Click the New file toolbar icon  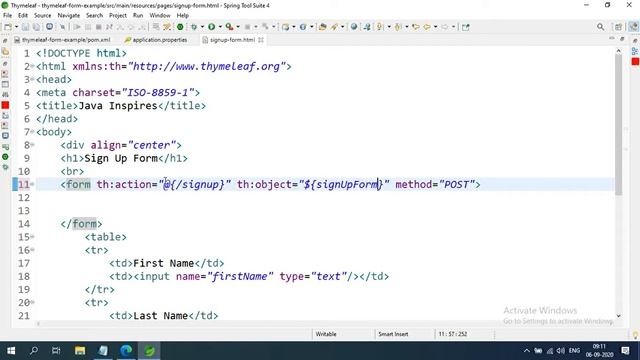pyautogui.click(x=8, y=27)
